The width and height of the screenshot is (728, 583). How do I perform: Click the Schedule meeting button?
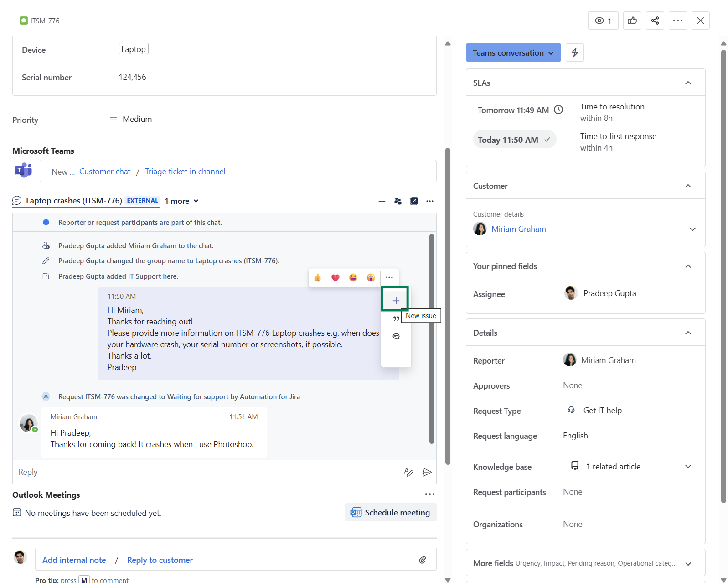click(x=390, y=512)
